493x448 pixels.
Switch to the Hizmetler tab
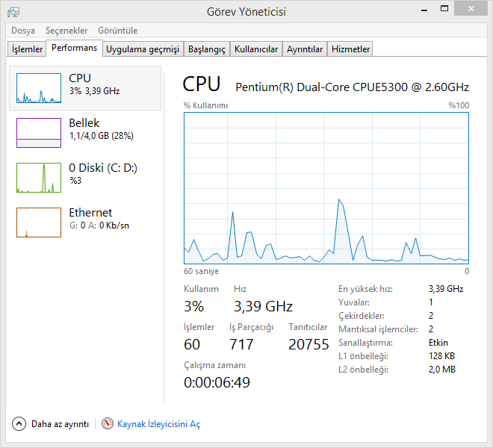[x=350, y=49]
